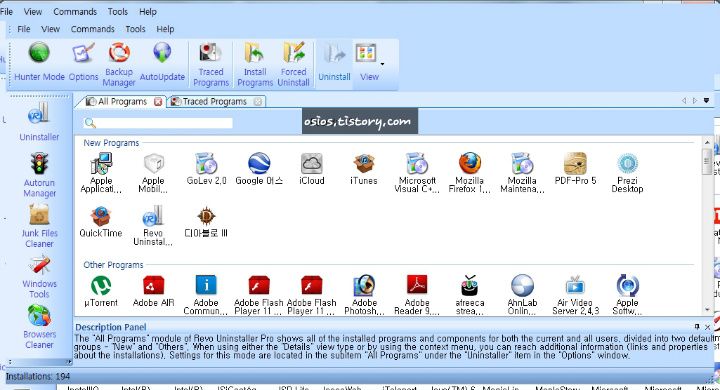Launch Backup Manager from the toolbar
This screenshot has width=720, height=390.
[x=119, y=64]
